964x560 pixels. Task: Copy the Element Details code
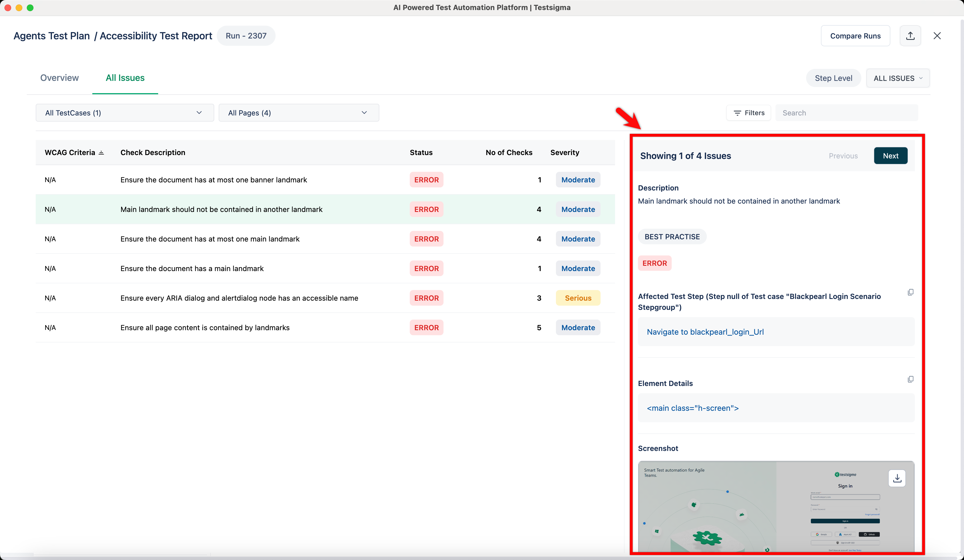click(x=910, y=379)
